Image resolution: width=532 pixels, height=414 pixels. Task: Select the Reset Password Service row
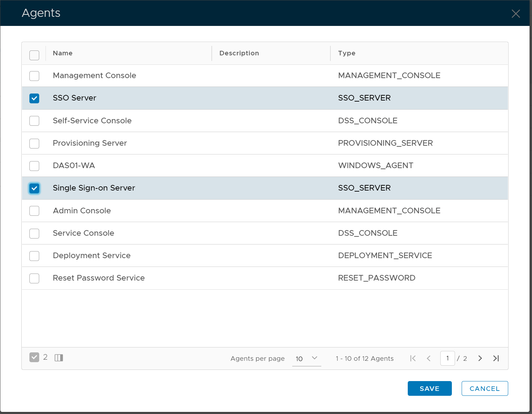tap(34, 278)
